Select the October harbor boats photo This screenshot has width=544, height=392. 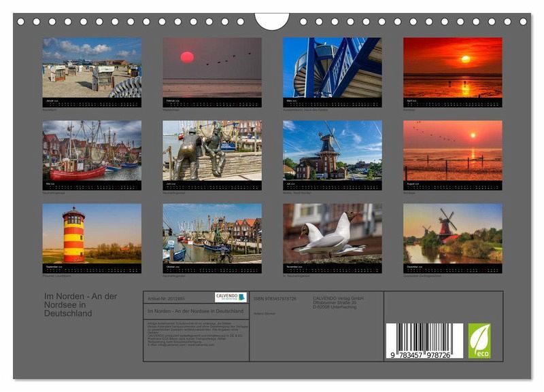pos(212,234)
